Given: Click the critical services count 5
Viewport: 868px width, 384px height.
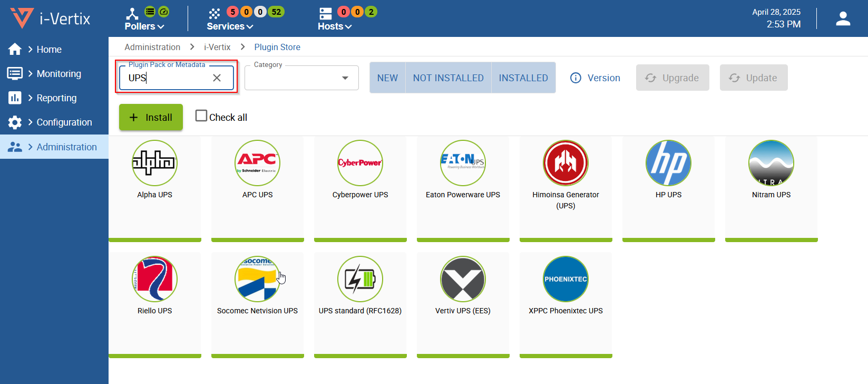Looking at the screenshot, I should click(x=232, y=12).
